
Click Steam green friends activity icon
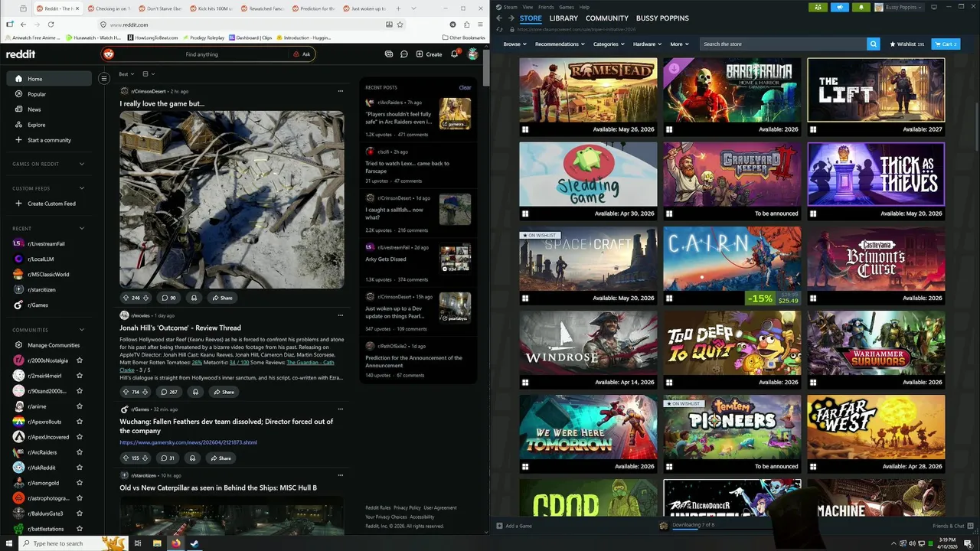819,7
